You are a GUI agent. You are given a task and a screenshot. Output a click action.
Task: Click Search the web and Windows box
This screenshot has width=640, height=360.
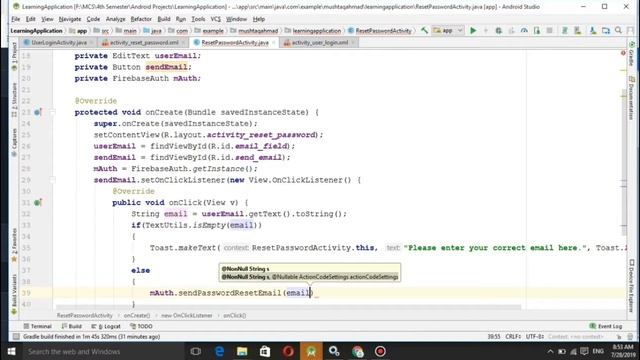103,351
